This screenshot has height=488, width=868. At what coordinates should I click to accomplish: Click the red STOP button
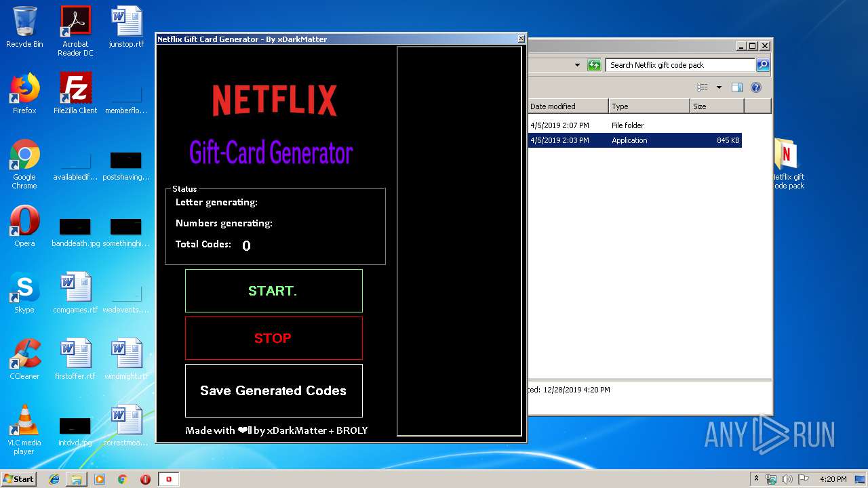click(x=273, y=338)
